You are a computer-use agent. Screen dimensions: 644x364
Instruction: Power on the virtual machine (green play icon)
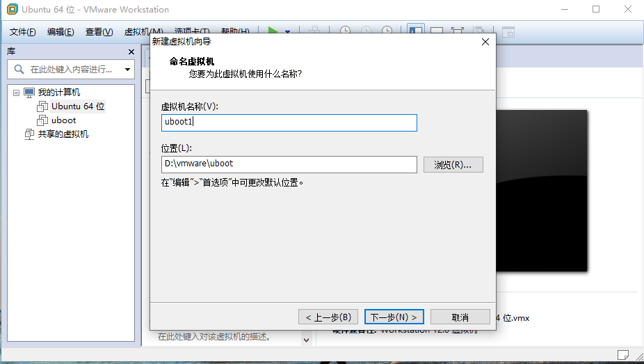pyautogui.click(x=273, y=31)
